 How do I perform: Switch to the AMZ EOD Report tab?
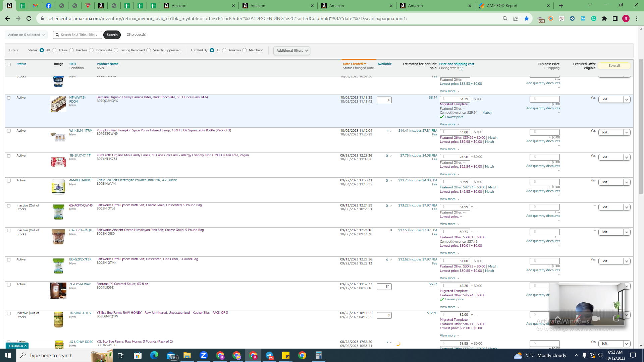[x=515, y=6]
